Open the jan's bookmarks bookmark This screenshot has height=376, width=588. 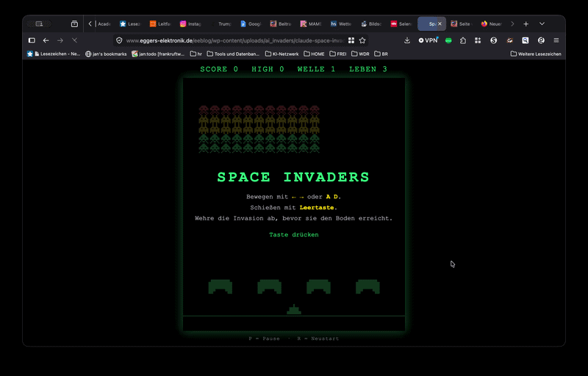tap(106, 54)
